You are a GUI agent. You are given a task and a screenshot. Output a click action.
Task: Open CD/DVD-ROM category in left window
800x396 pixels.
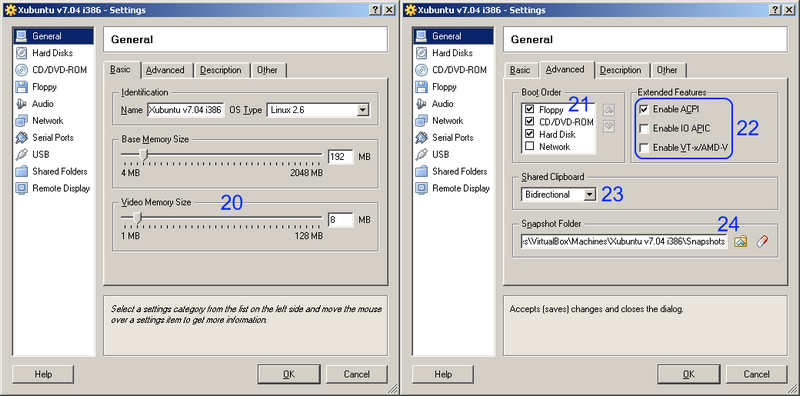pyautogui.click(x=51, y=70)
